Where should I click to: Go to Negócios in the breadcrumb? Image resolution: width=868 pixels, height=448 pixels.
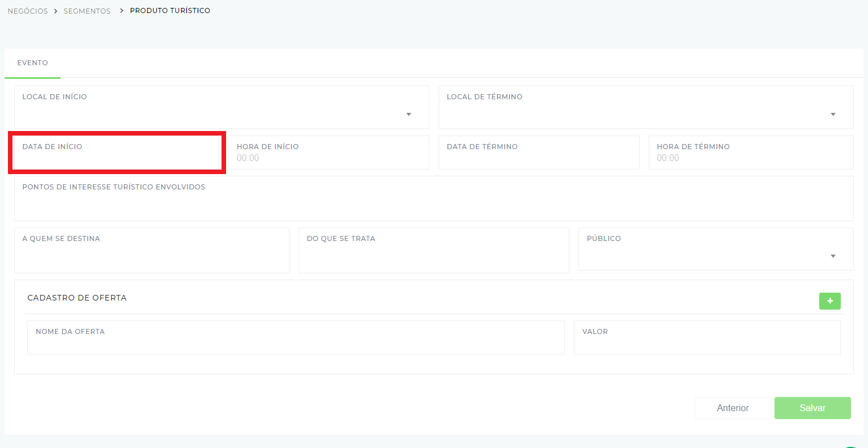[x=28, y=11]
